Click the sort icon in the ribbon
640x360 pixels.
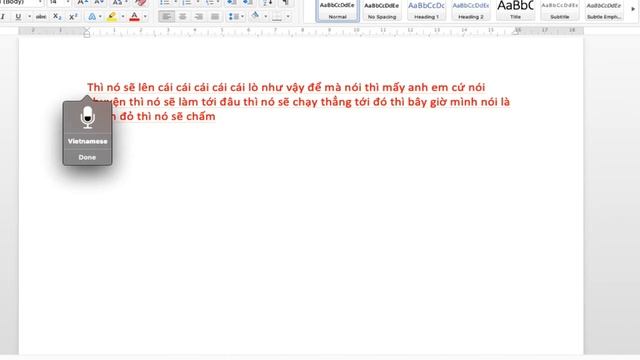tap(268, 2)
